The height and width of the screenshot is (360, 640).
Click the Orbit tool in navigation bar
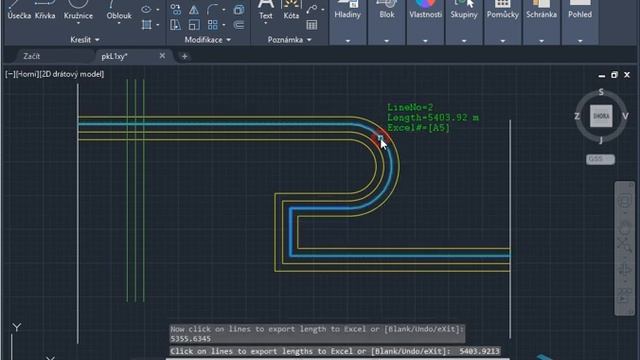[x=624, y=269]
